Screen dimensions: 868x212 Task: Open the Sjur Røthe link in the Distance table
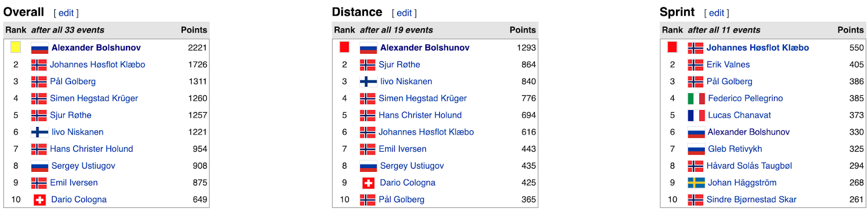[x=399, y=65]
